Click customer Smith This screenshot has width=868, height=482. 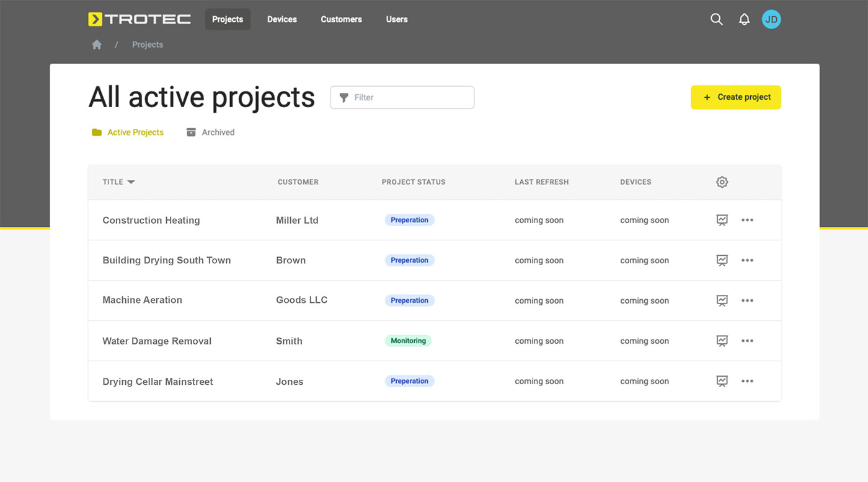(x=289, y=341)
